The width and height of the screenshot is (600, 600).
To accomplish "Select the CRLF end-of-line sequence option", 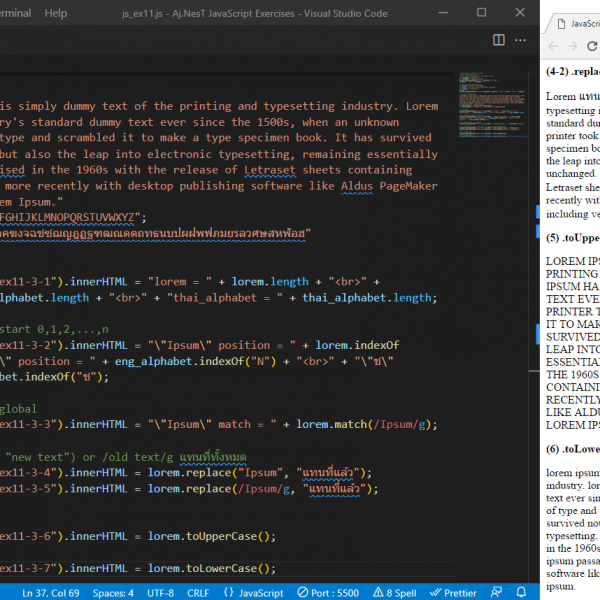I will (x=198, y=592).
